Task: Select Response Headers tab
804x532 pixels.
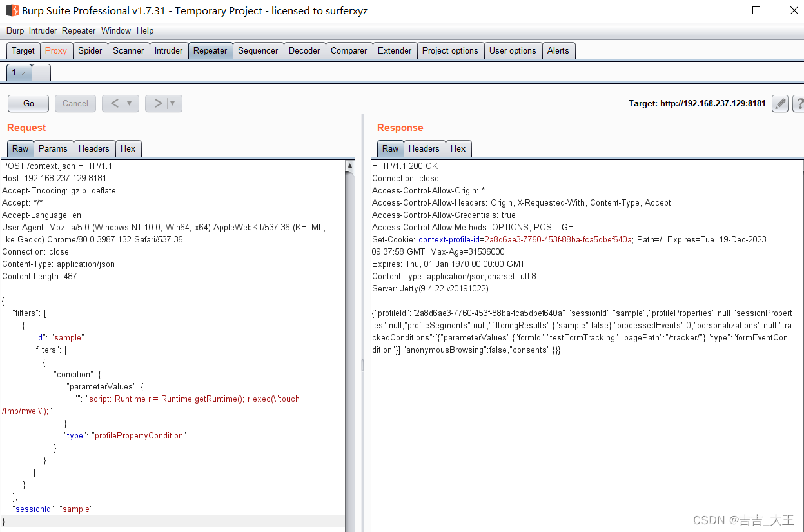Action: (x=424, y=148)
